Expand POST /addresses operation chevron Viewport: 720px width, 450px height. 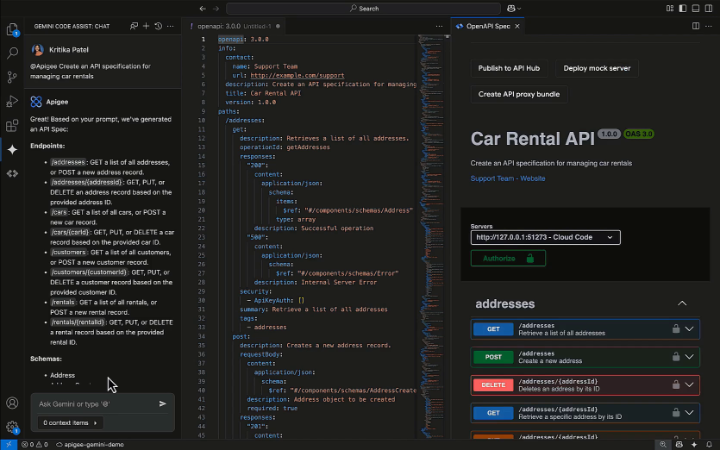pos(689,357)
